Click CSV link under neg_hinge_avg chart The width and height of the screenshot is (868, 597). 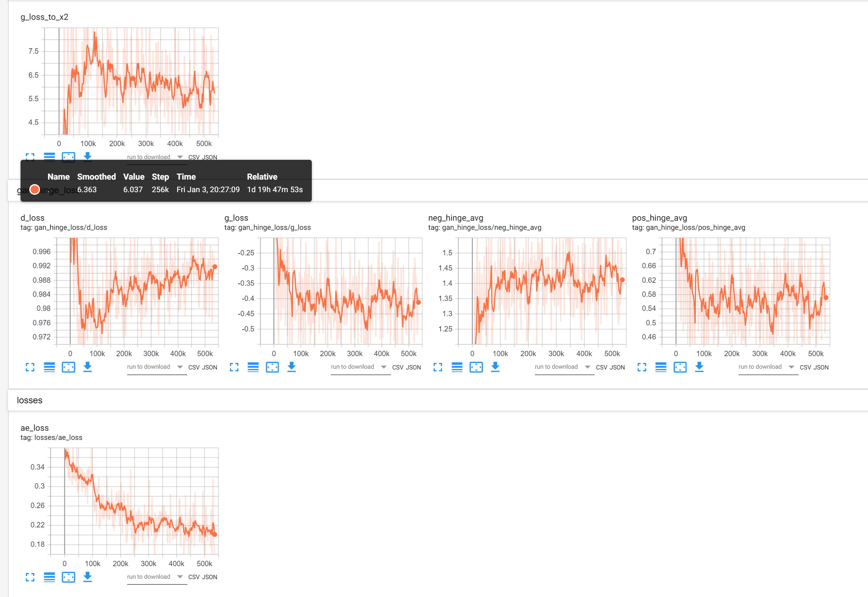click(x=601, y=368)
